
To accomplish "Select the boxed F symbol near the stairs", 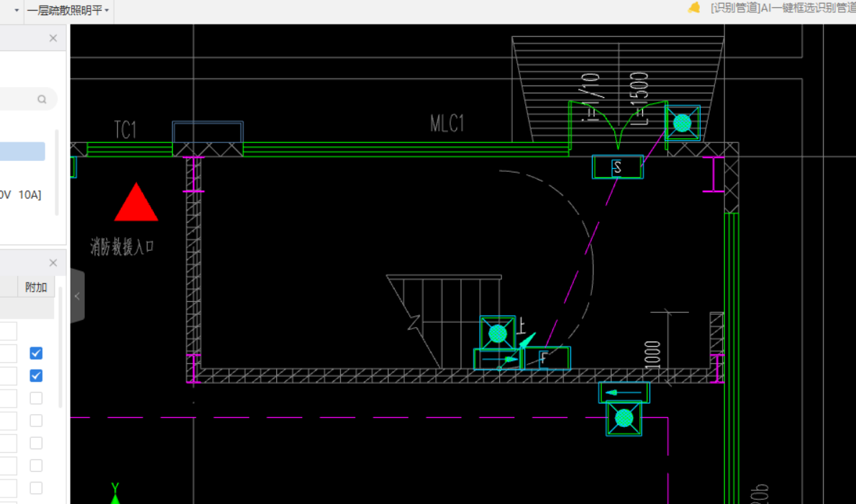I will tap(546, 358).
